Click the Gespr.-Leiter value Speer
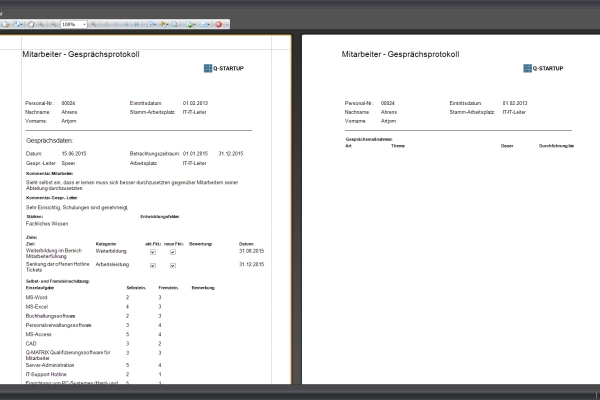 click(x=68, y=163)
